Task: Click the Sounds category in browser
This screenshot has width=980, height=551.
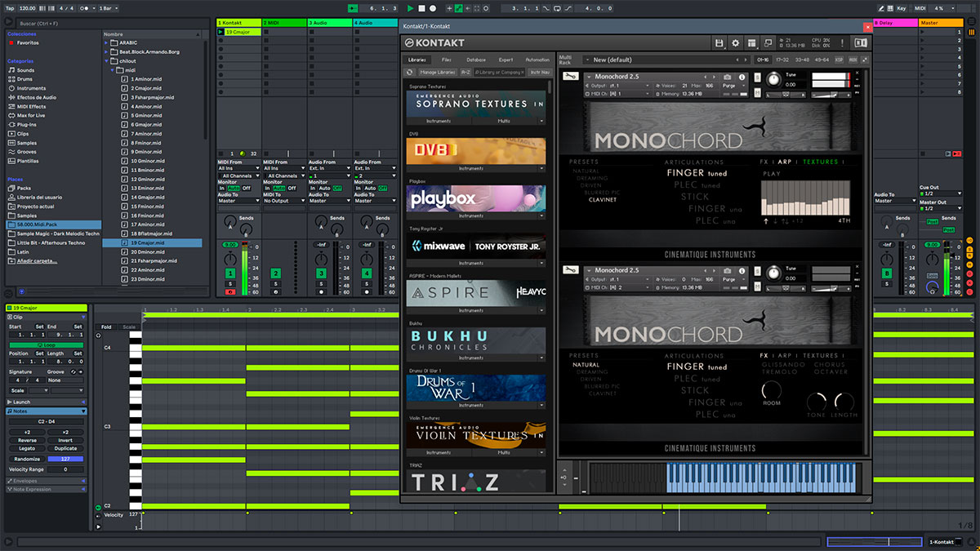Action: coord(25,70)
